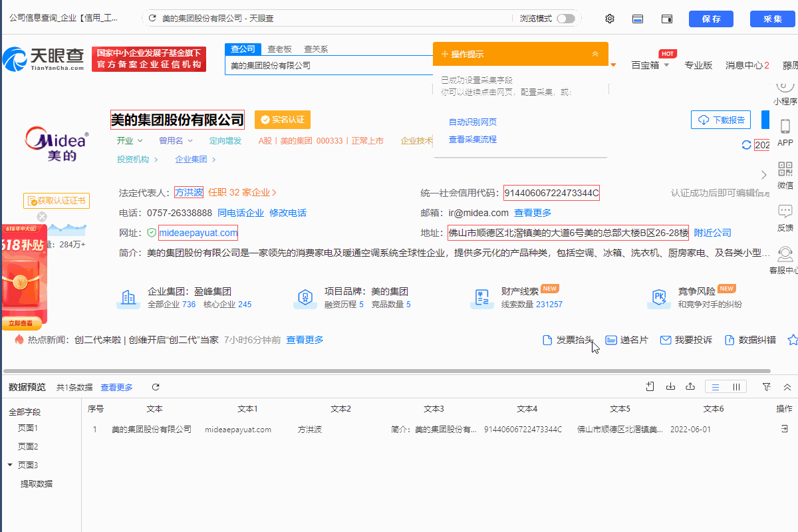Switch to the bottom-docked panel layout icon
798x532 pixels.
[637, 19]
